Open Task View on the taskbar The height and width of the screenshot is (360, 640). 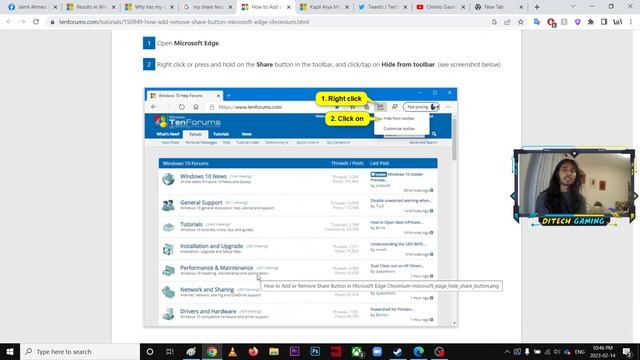pyautogui.click(x=170, y=351)
